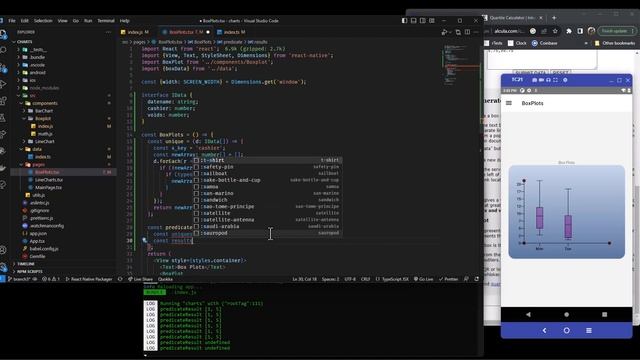
Task: Open the Extensions view in activity bar
Action: pos(3,101)
